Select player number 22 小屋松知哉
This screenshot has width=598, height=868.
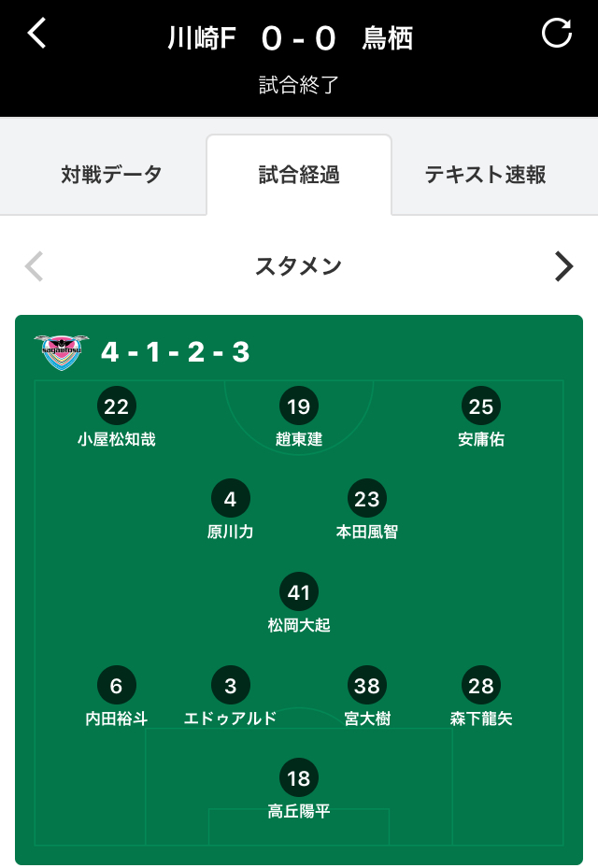pyautogui.click(x=116, y=417)
